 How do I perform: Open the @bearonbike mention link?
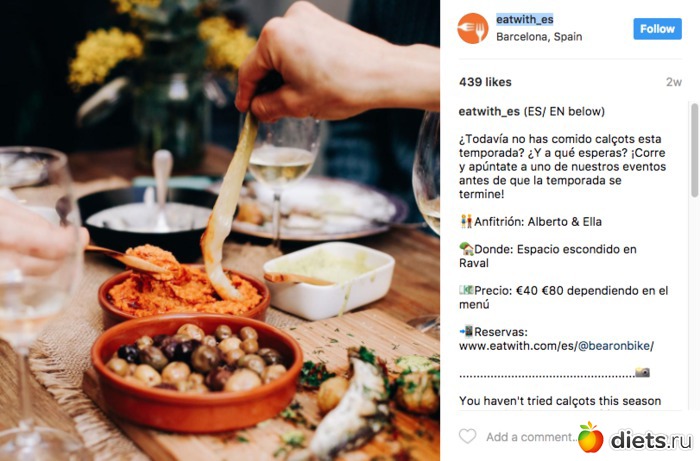[x=614, y=346]
